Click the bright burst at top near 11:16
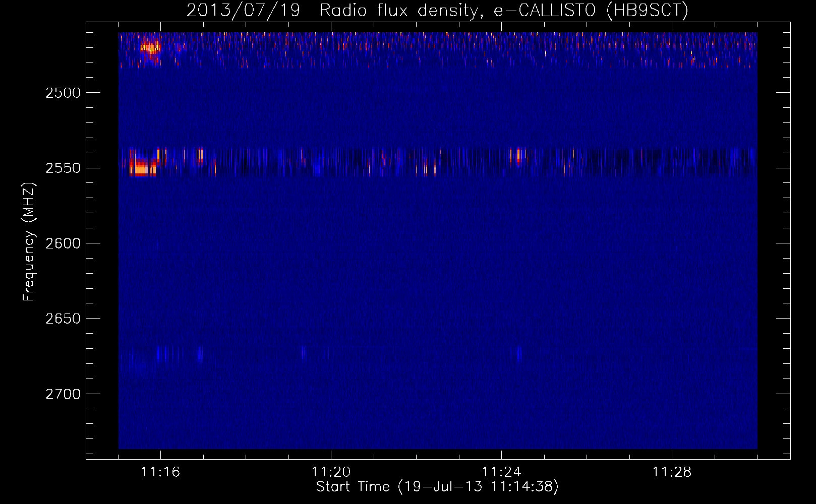This screenshot has height=504, width=816. pos(150,49)
